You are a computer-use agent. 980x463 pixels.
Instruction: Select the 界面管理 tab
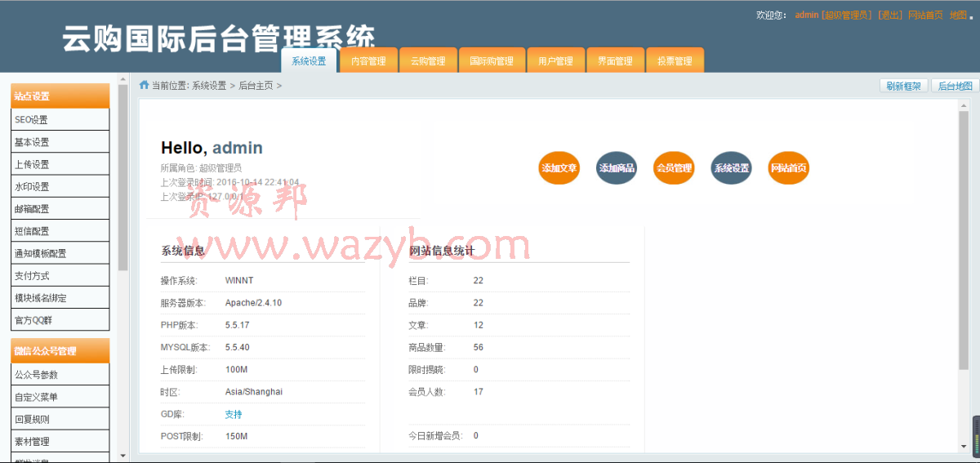click(x=615, y=61)
